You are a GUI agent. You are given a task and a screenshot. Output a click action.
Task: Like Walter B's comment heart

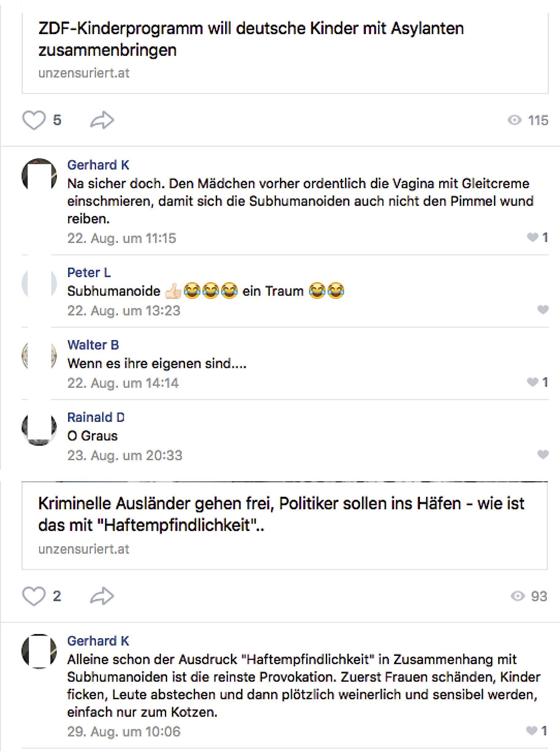click(533, 382)
